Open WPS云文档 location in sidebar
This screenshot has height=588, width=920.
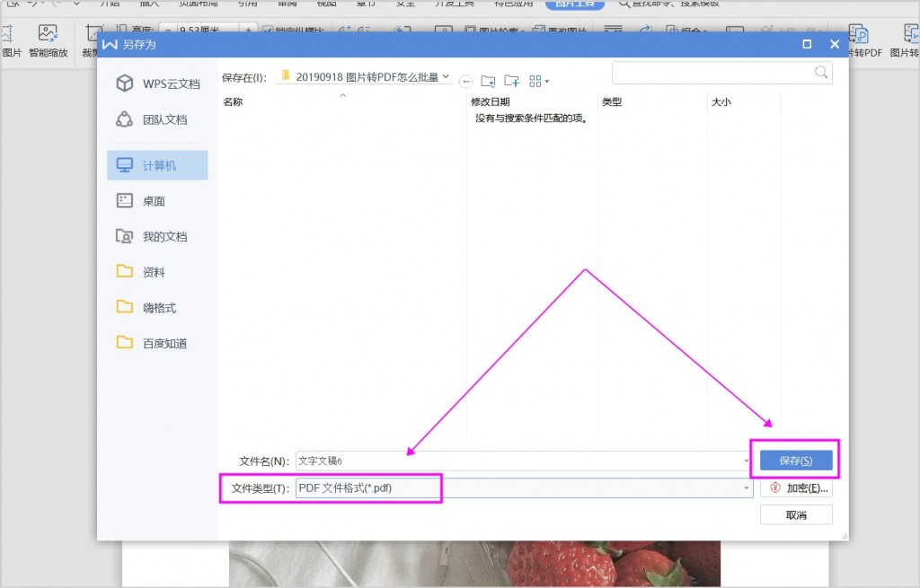point(157,83)
